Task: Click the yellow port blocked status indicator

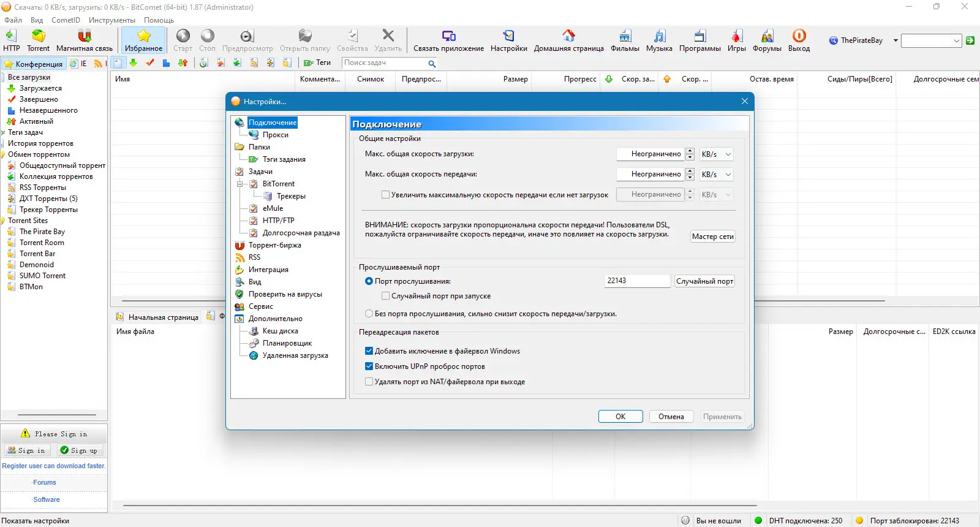Action: (x=859, y=520)
